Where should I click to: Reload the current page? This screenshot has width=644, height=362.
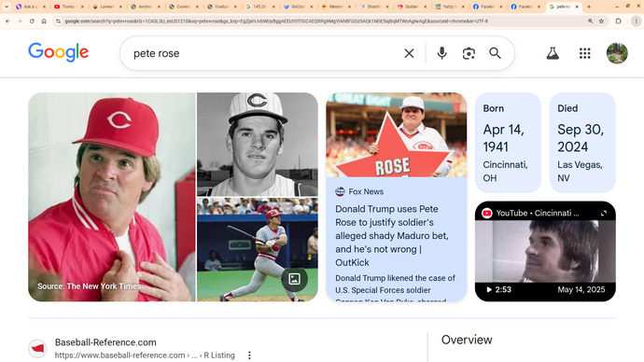[x=32, y=21]
